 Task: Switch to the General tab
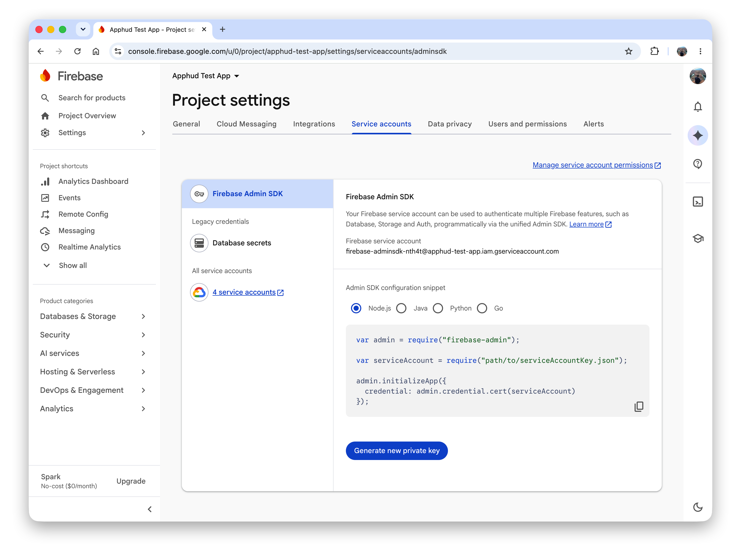(186, 124)
